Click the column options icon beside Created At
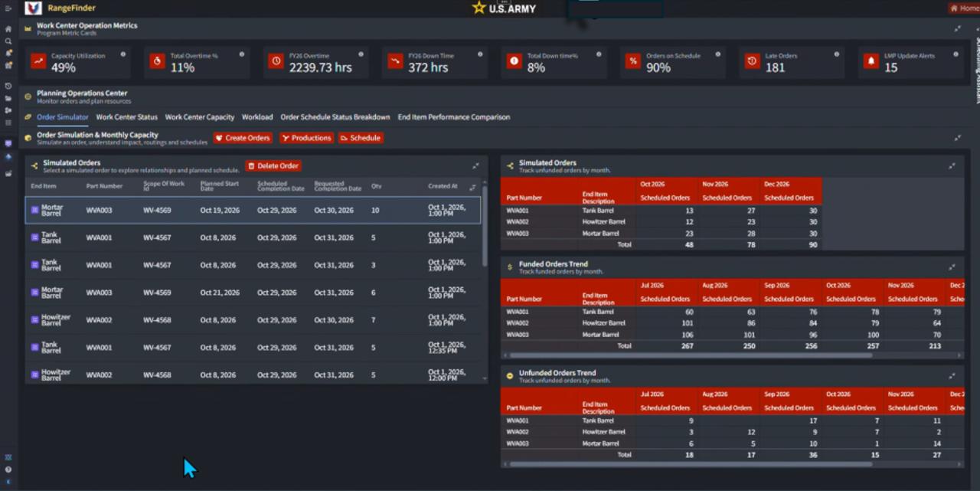 [x=472, y=187]
